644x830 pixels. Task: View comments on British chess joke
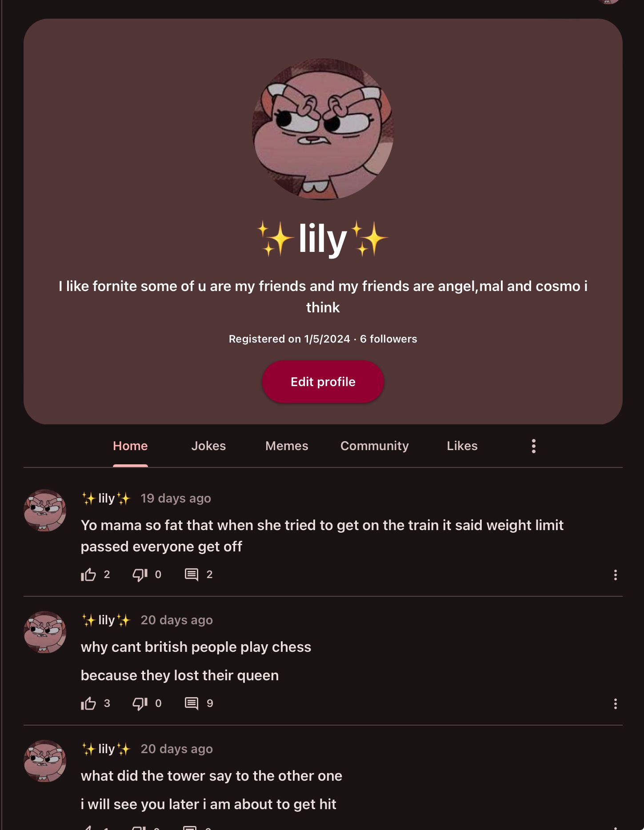pos(192,703)
